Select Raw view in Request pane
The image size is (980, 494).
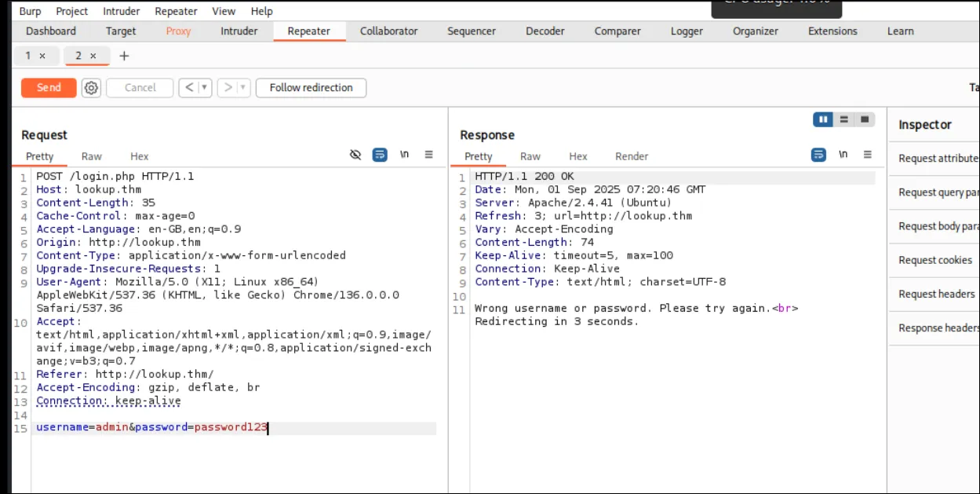point(92,156)
